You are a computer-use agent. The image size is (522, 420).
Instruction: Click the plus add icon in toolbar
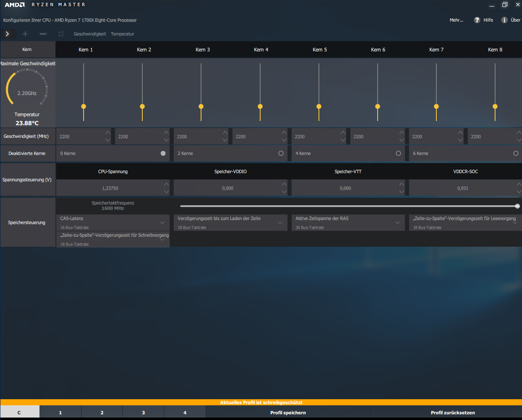(x=25, y=34)
